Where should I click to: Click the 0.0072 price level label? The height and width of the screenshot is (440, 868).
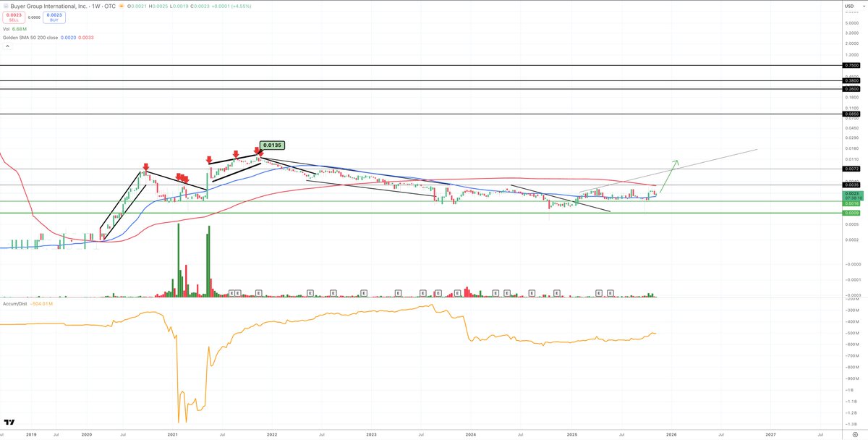(851, 169)
